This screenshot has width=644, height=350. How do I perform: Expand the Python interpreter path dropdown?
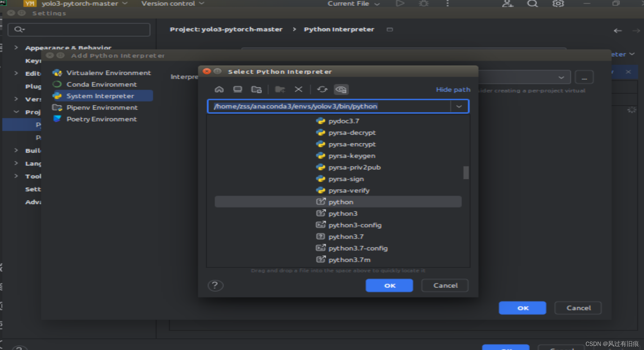tap(459, 106)
